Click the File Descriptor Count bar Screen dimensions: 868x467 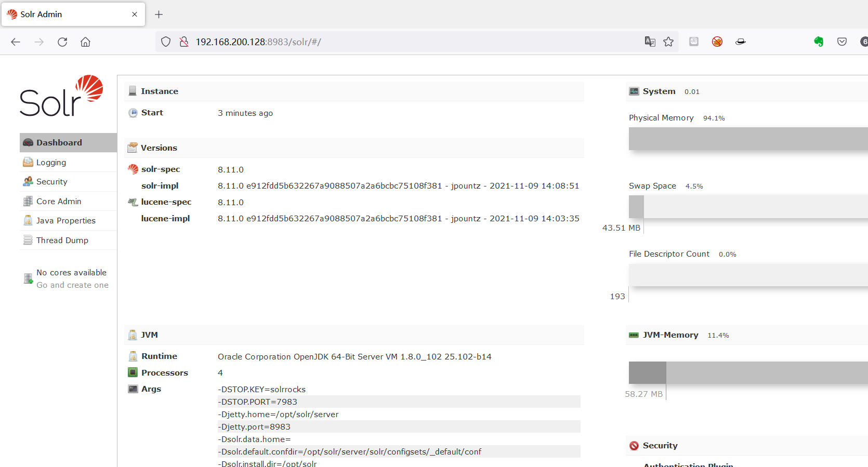click(x=748, y=275)
